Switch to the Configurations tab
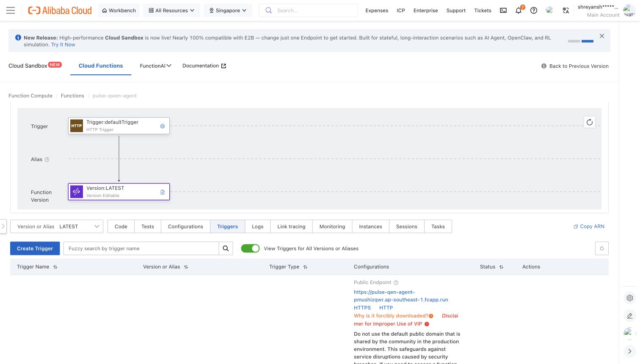The image size is (640, 364). pos(185,227)
